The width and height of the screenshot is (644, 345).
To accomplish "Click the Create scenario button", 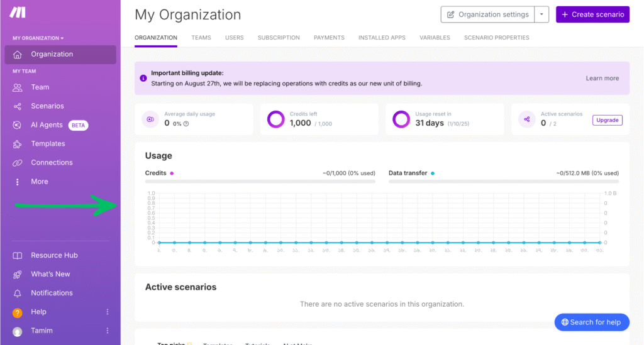I will (592, 14).
